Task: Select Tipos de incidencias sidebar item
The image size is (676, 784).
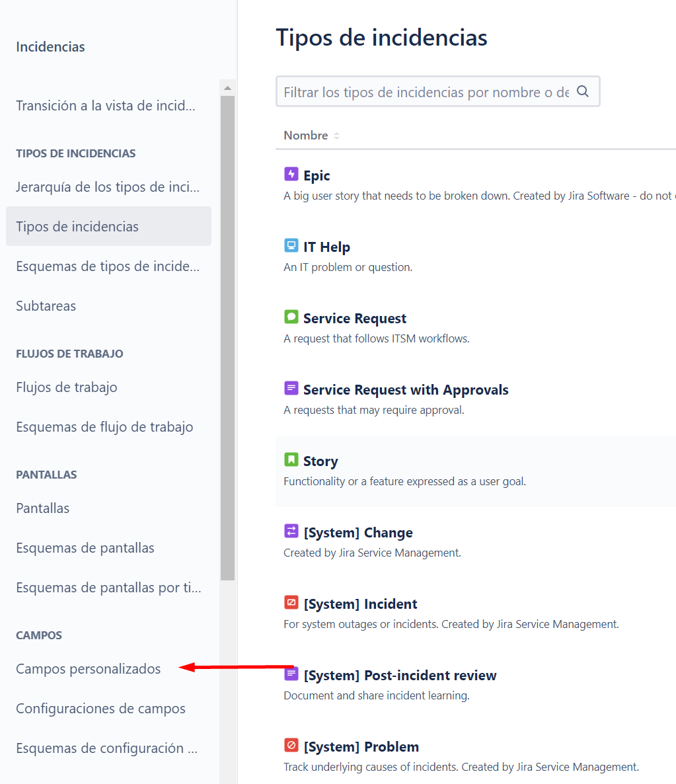Action: pos(77,227)
